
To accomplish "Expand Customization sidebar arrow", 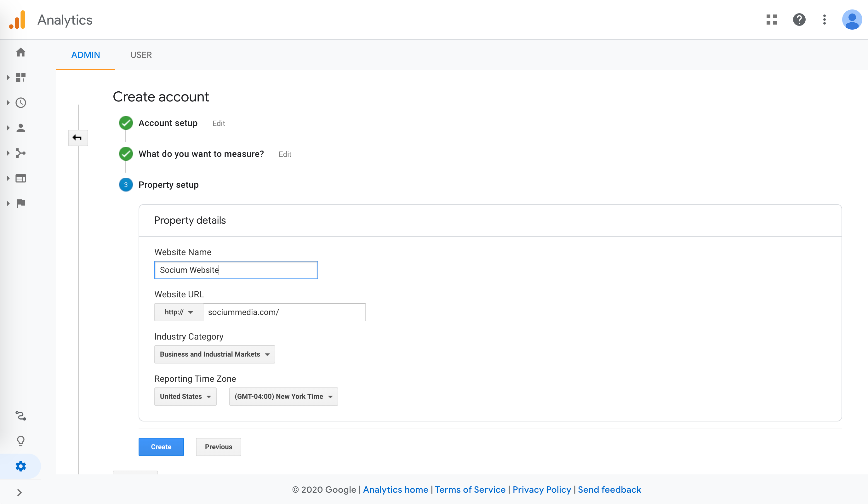I will click(x=8, y=77).
